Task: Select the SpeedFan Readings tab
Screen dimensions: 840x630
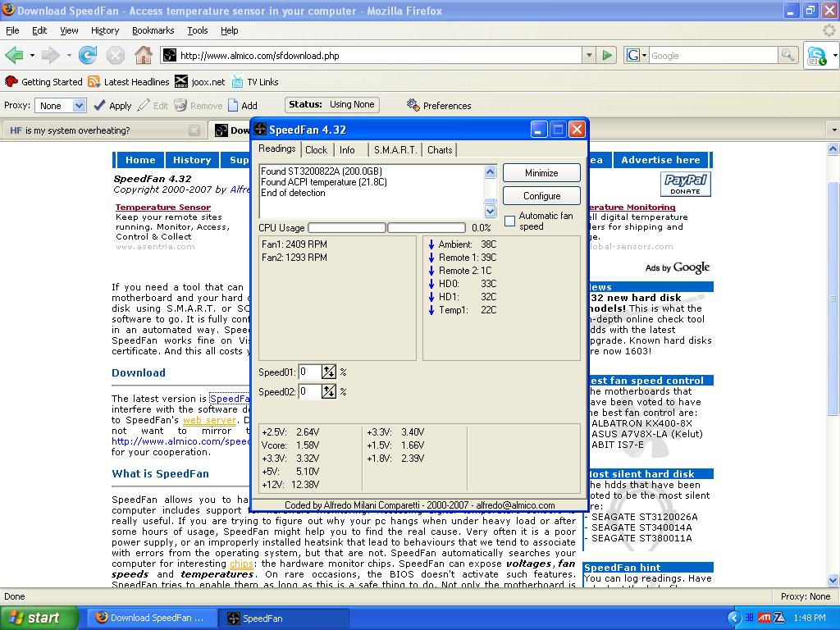Action: pos(277,148)
